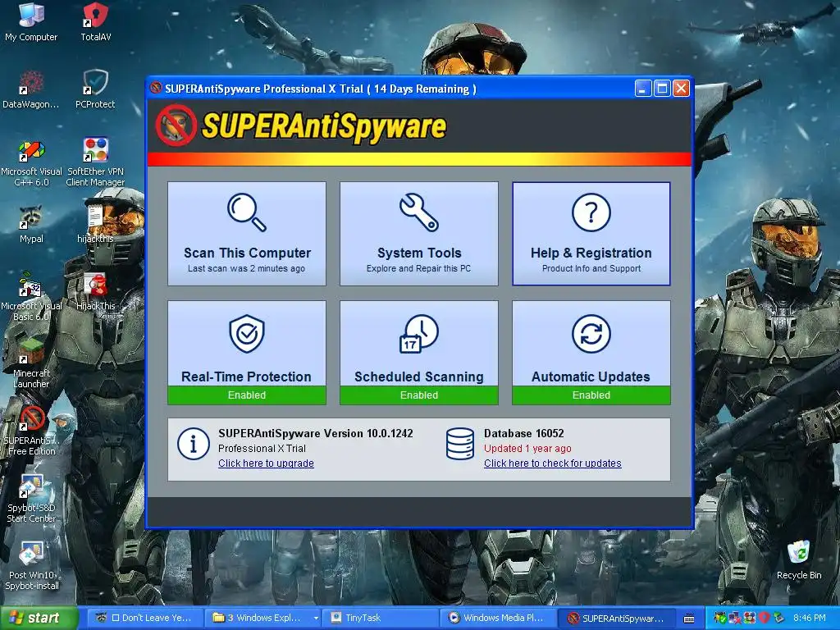Open HijackThis application desktop icon

[x=95, y=292]
